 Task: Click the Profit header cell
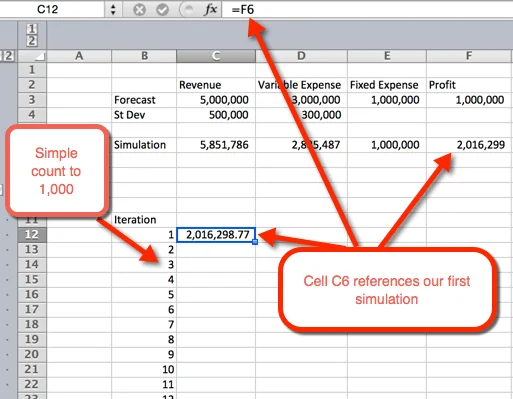point(469,85)
